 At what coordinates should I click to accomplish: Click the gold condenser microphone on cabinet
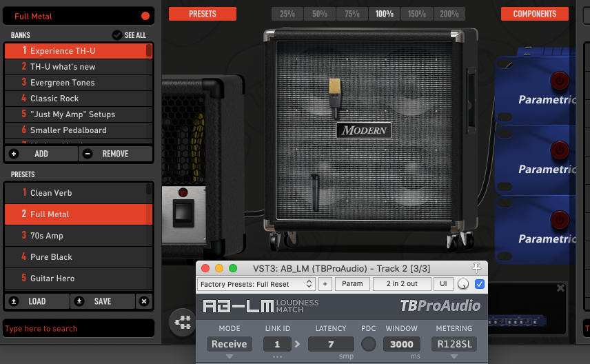pos(334,98)
